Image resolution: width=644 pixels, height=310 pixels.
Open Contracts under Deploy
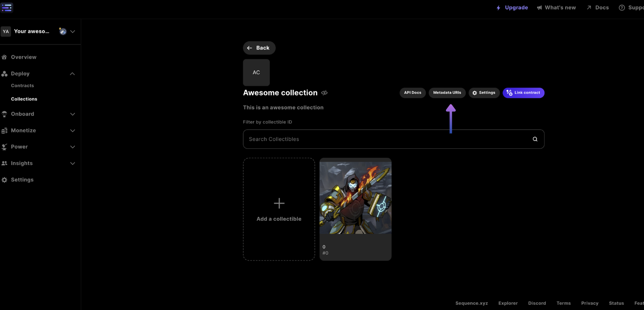(22, 86)
